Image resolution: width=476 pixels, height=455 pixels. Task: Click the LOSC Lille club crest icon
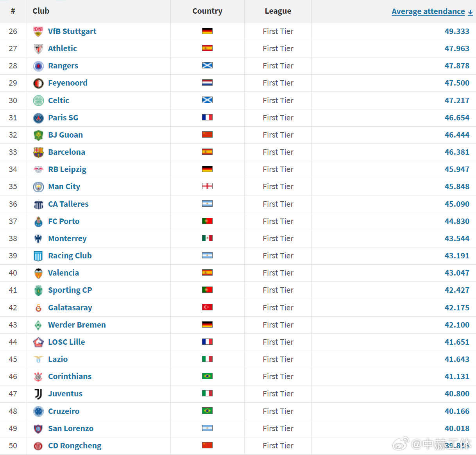pyautogui.click(x=38, y=342)
